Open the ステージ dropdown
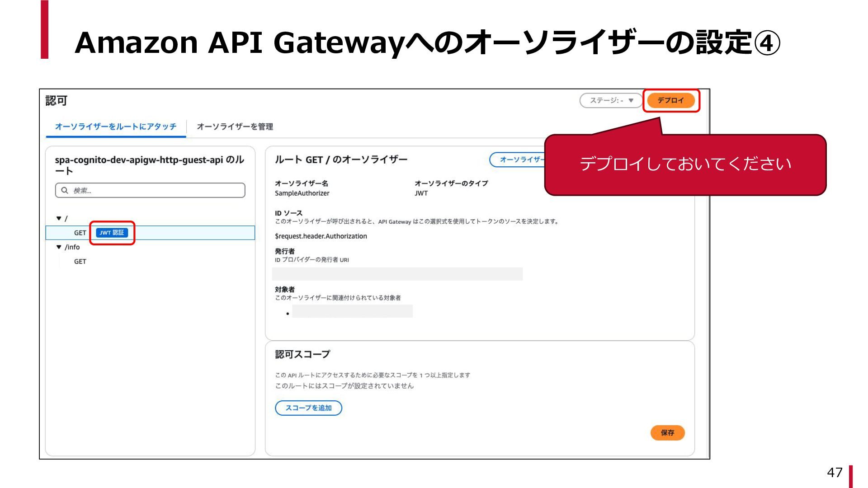 tap(611, 100)
